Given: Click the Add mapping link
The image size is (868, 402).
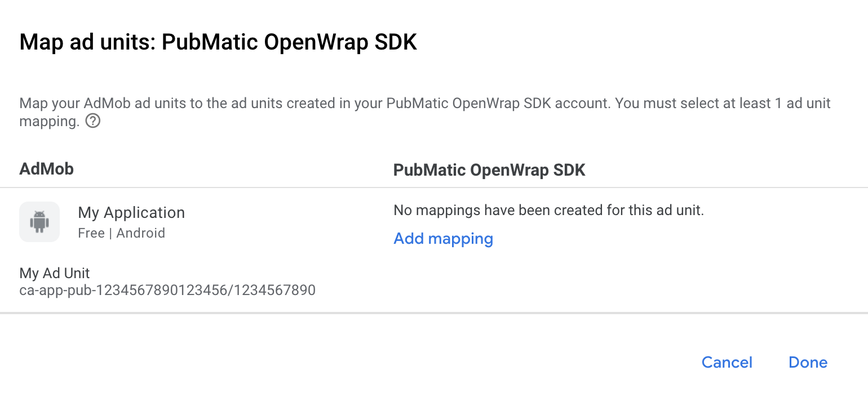Looking at the screenshot, I should click(x=443, y=239).
